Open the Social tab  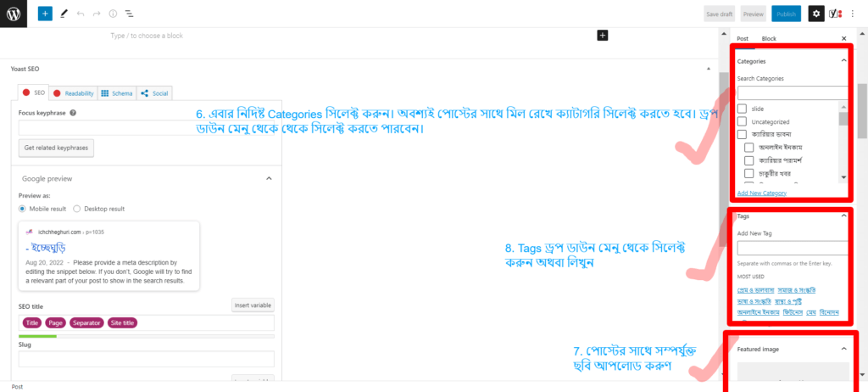[154, 93]
